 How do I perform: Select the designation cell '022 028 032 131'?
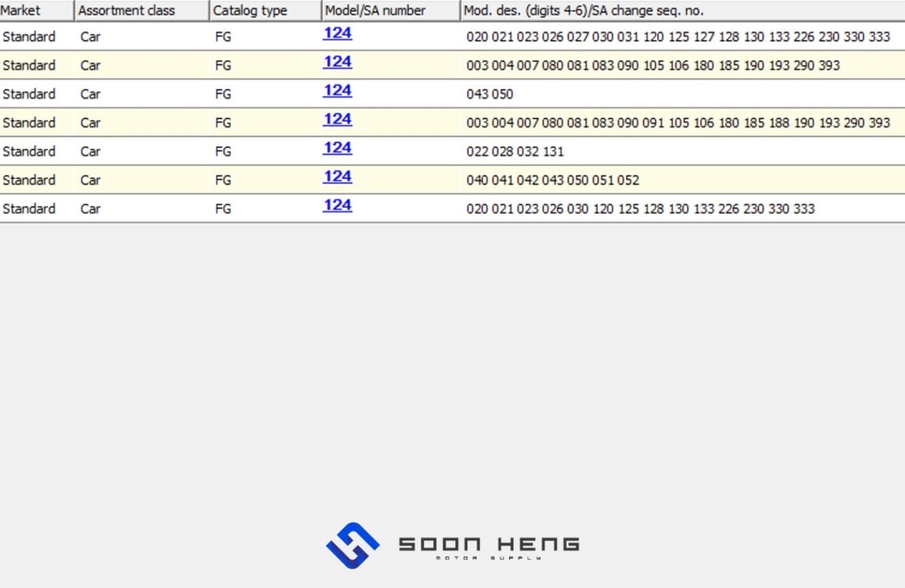[x=515, y=152]
